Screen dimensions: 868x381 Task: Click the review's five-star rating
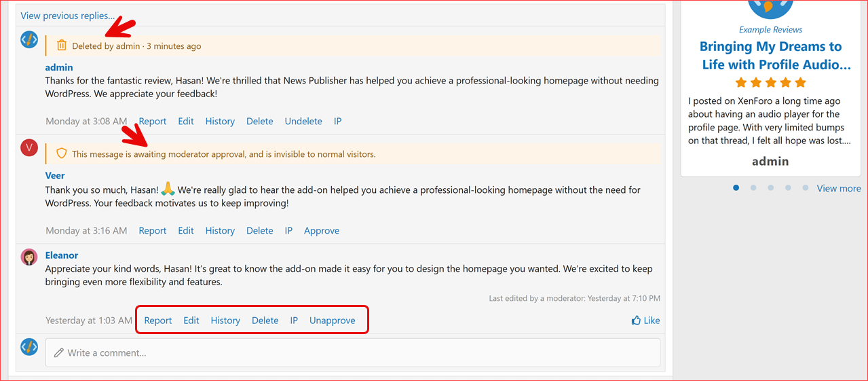coord(770,82)
